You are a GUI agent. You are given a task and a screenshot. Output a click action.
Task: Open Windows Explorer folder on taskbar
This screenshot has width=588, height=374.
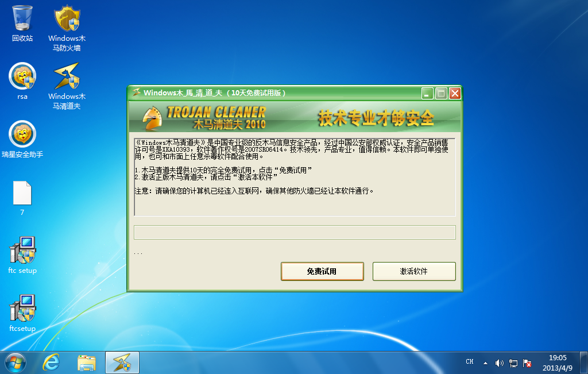[x=87, y=363]
